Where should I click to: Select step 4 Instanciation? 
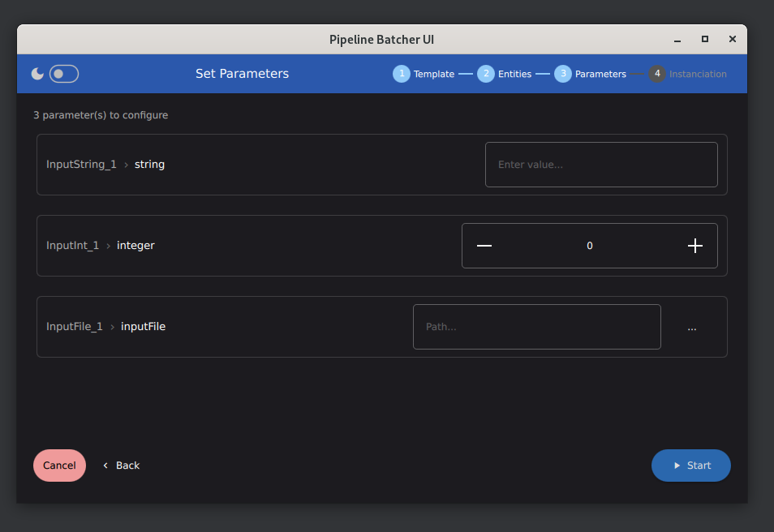click(688, 74)
